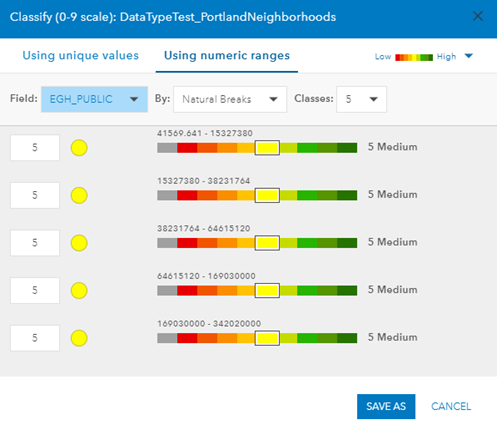Viewport: 498px width, 435px height.
Task: Open the Natural Breaks method dropdown
Action: pos(230,99)
